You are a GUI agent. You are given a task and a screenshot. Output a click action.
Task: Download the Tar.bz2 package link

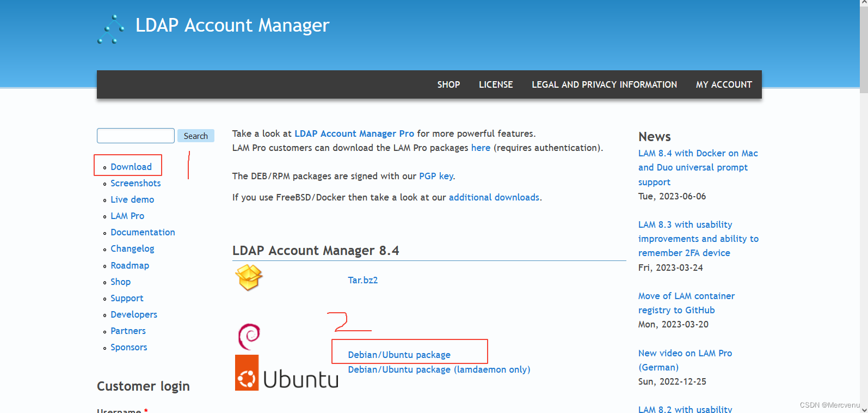point(363,280)
